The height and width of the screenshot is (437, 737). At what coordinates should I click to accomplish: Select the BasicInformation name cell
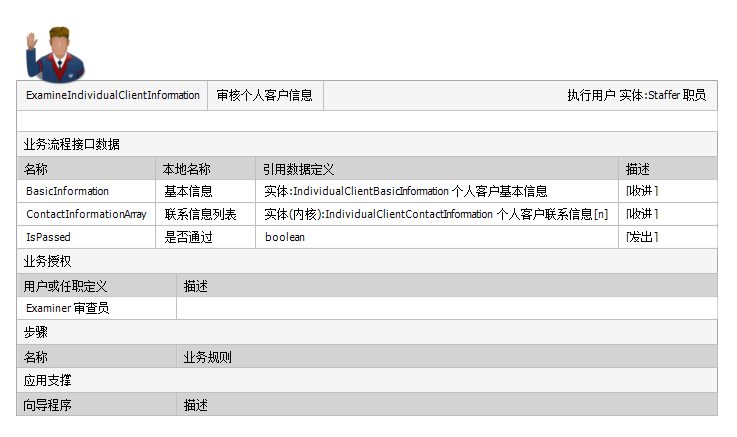click(x=86, y=191)
